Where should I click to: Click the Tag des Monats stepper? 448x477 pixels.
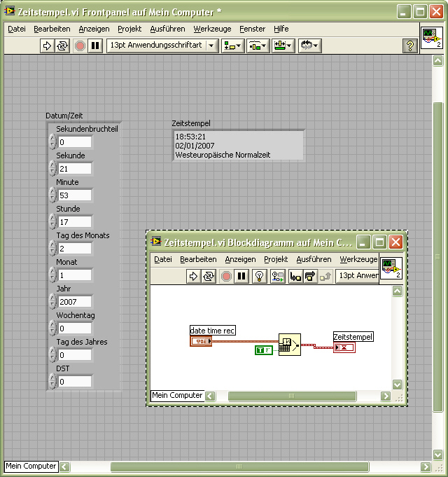[52, 249]
